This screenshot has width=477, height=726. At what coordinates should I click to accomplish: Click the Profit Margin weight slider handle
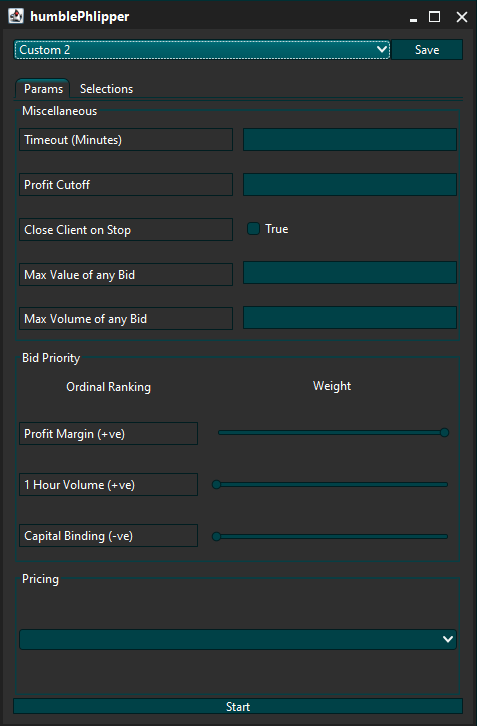pyautogui.click(x=444, y=432)
